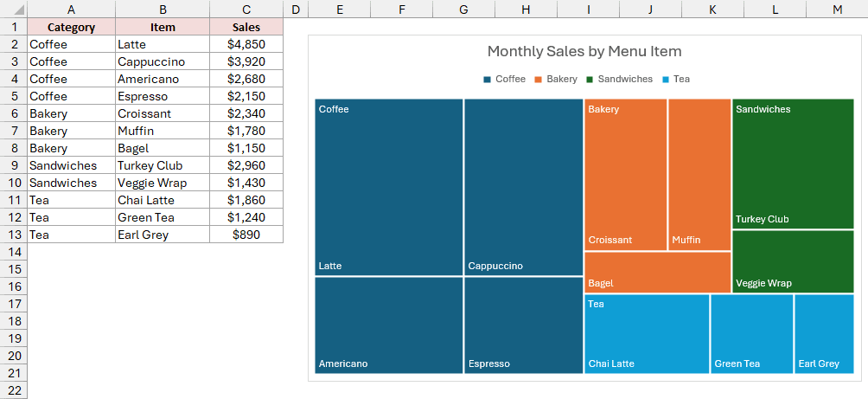
Task: Click the Veggie Wrap cell in table
Action: [163, 183]
